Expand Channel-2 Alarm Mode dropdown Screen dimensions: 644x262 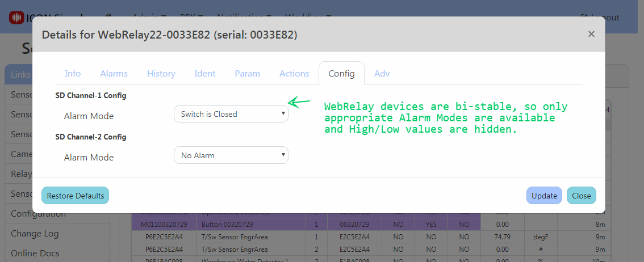(231, 155)
